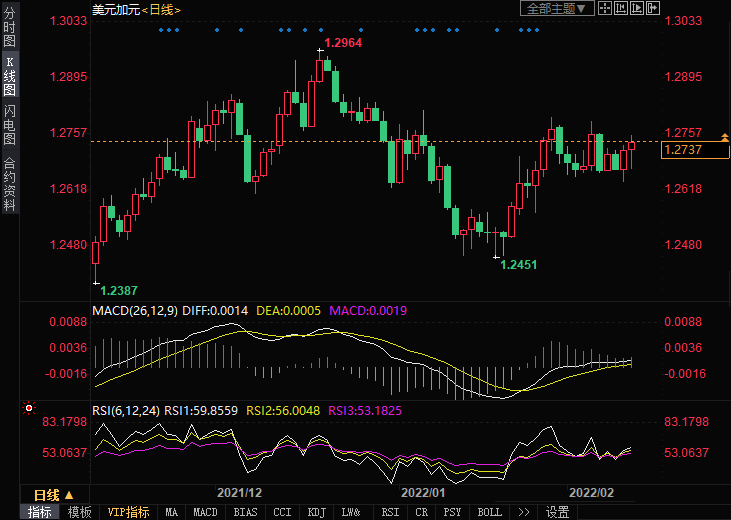
Task: Click the small RSI indicator marker icon
Action: point(28,409)
